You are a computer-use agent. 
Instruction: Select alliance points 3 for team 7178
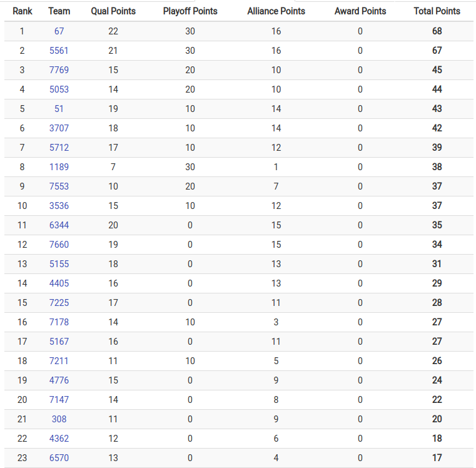click(276, 322)
